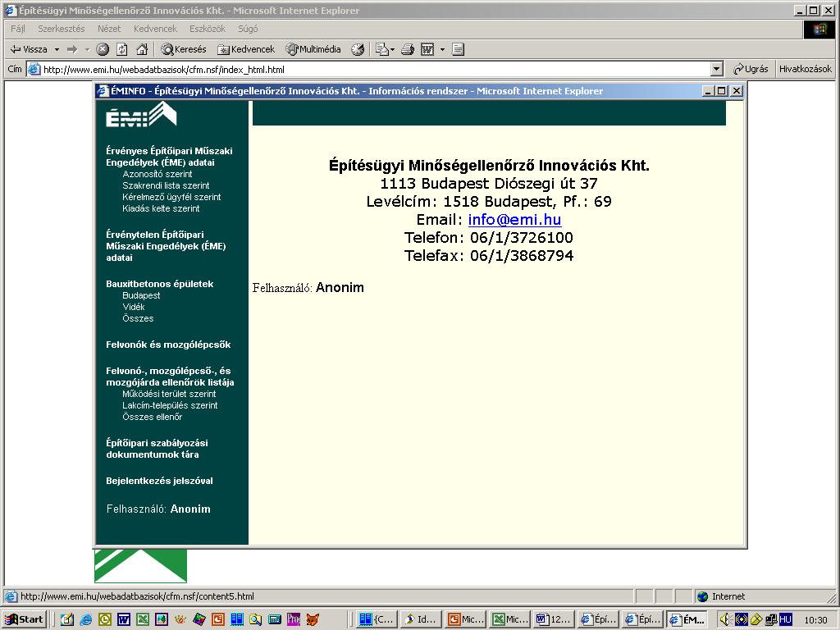Click the info@emi.hu email link
The height and width of the screenshot is (630, 840).
tap(515, 220)
